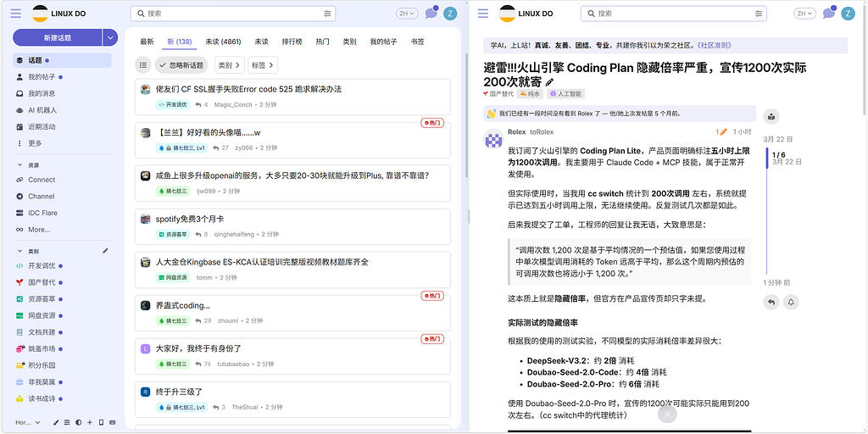Click the topic timeline scroller bar 1 / 6
868x434 pixels.
tap(767, 159)
